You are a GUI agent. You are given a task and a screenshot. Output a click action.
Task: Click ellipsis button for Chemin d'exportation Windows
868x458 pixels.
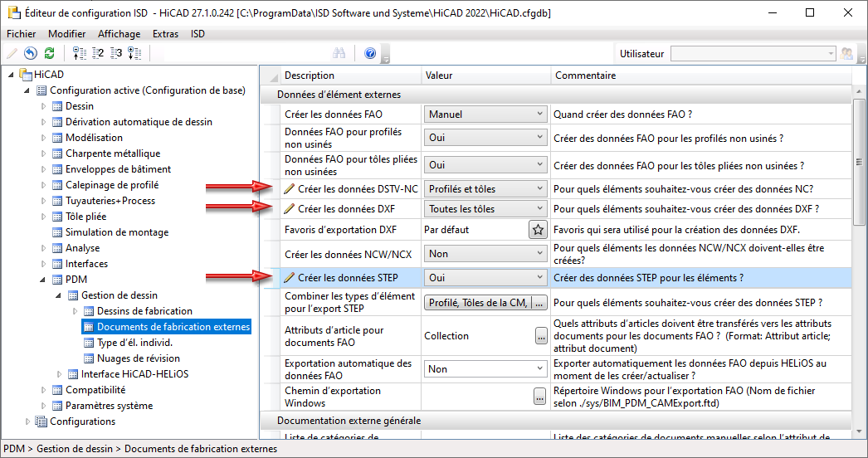coord(539,397)
